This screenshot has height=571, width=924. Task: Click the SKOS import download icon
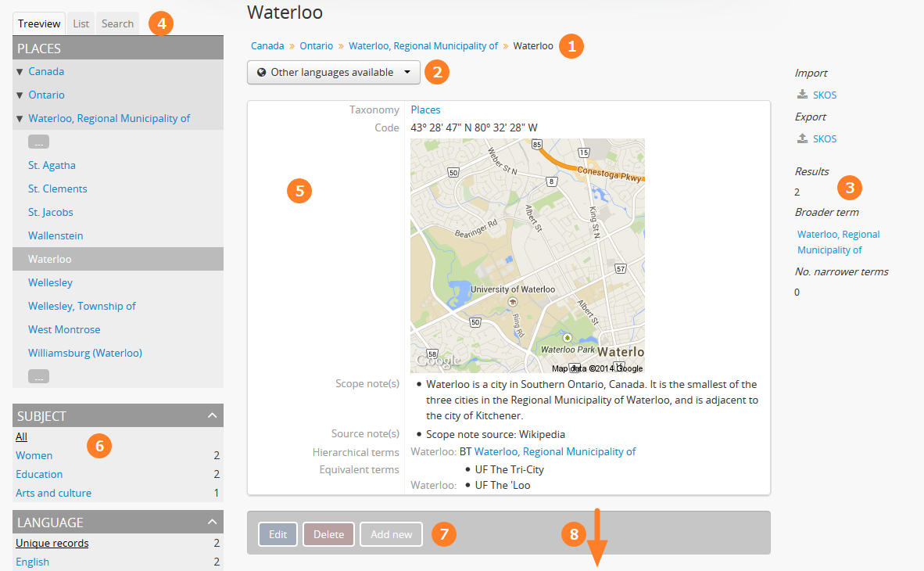tap(802, 95)
